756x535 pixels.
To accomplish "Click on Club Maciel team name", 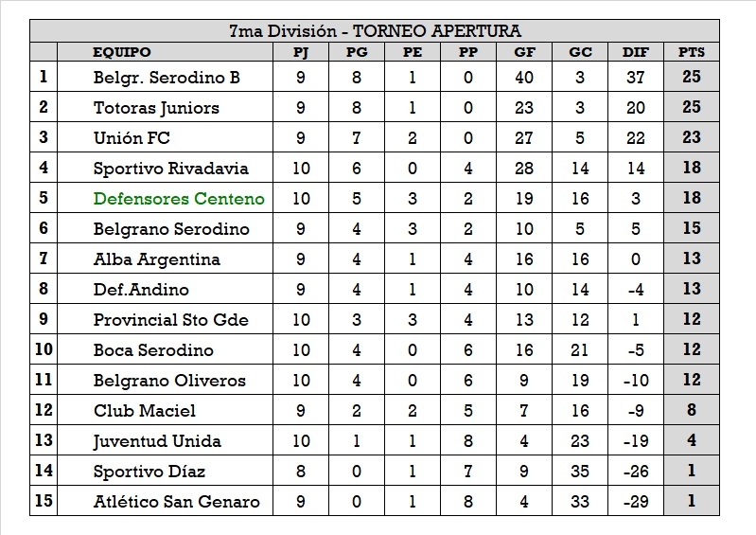I will click(x=145, y=411).
